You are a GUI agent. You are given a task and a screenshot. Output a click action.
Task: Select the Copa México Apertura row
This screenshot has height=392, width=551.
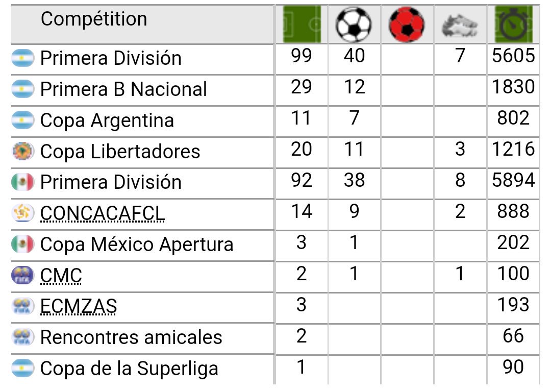[275, 244]
